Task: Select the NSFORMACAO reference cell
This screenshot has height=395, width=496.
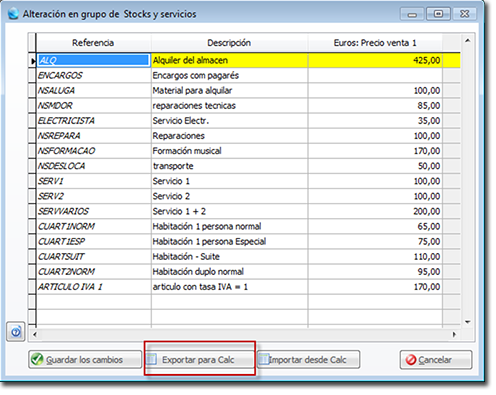Action: [x=94, y=151]
